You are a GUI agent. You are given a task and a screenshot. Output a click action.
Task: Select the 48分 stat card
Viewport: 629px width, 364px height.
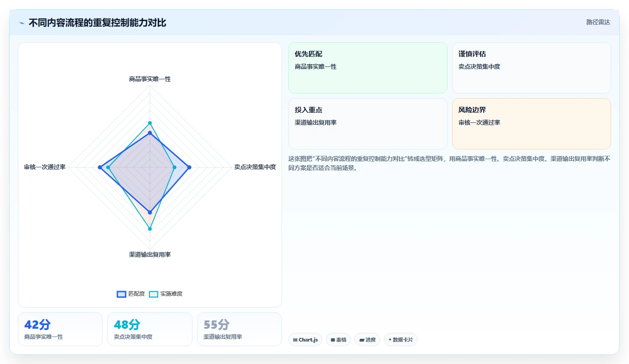click(x=150, y=329)
